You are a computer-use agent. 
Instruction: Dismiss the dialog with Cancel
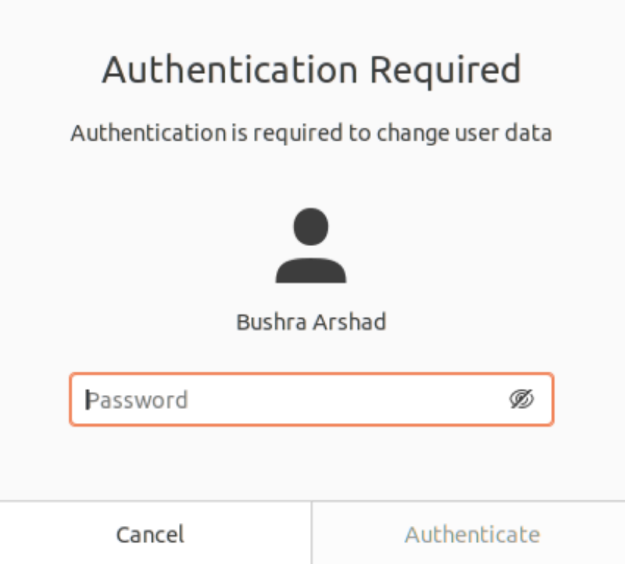coord(150,534)
